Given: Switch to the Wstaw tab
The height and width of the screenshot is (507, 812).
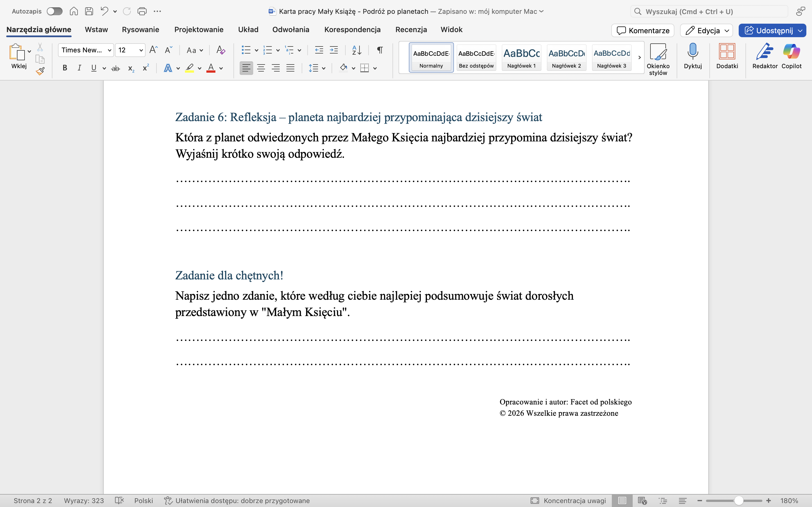Looking at the screenshot, I should [96, 30].
